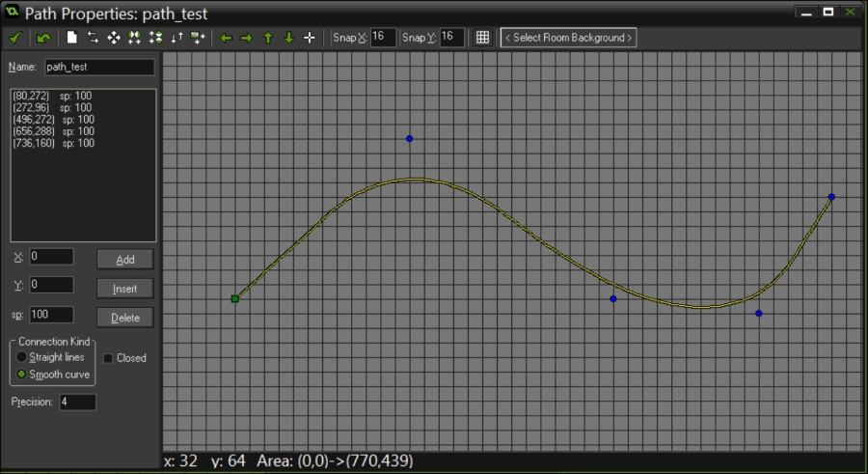Screen dimensions: 868x474
Task: Enable the Closed path checkbox
Action: tap(108, 358)
